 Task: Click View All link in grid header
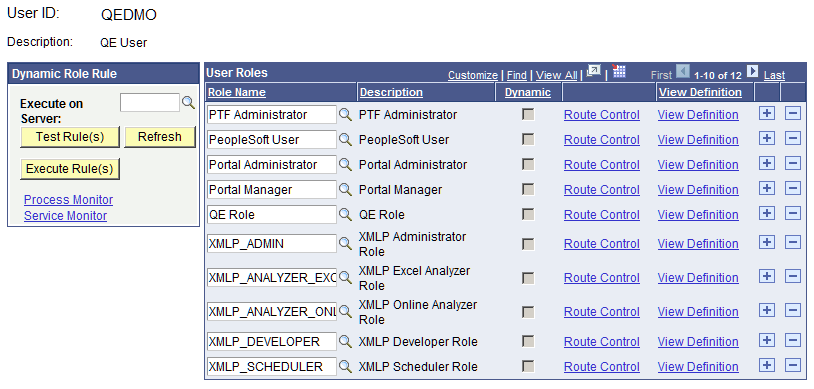tap(557, 75)
